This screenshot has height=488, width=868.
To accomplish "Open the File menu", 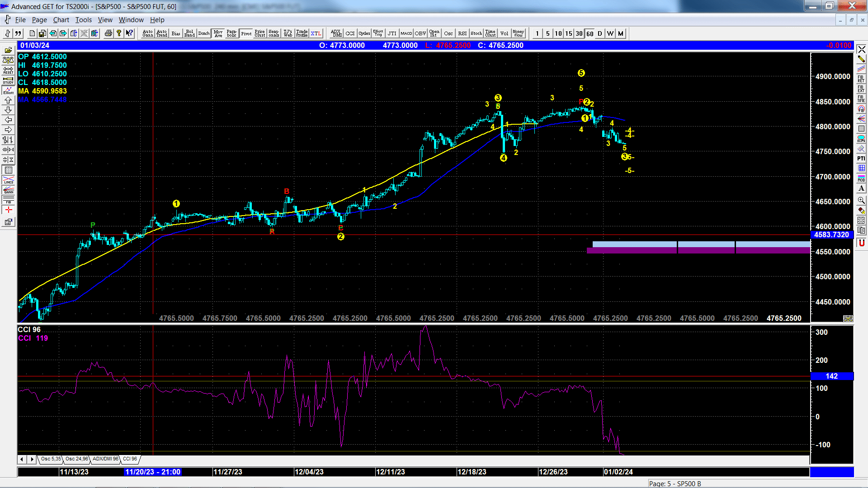I will [x=20, y=20].
